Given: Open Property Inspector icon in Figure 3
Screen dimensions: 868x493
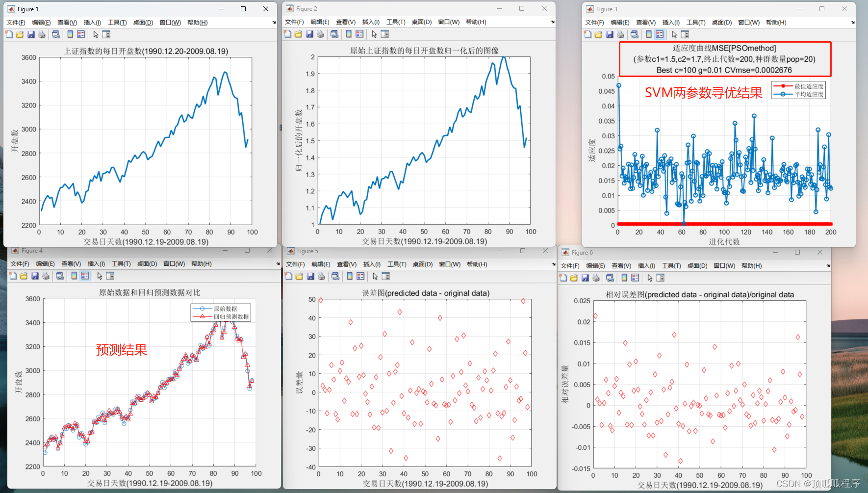Looking at the screenshot, I should (685, 34).
